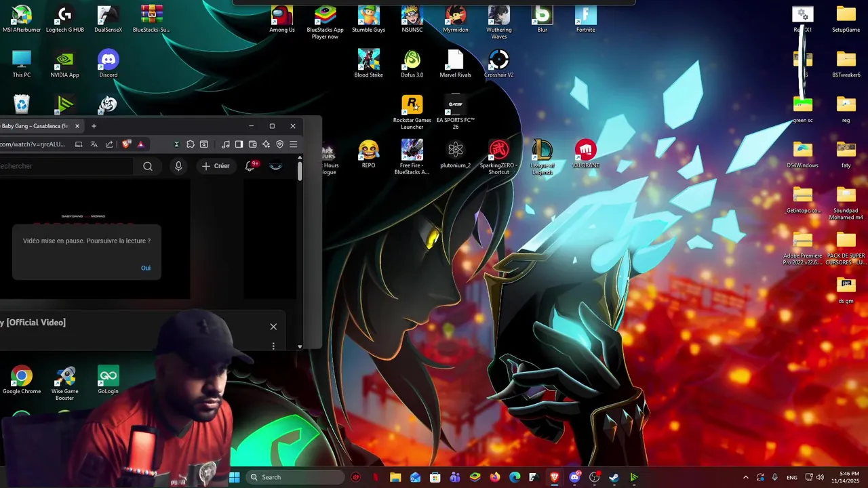The height and width of the screenshot is (488, 868).
Task: Open the YouTube account avatar menu
Action: pos(276,166)
